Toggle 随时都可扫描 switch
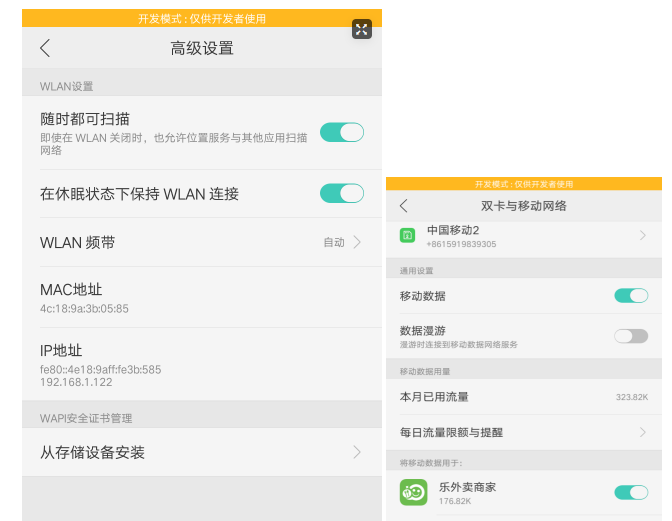Viewport: 672px width, 521px height. (341, 132)
